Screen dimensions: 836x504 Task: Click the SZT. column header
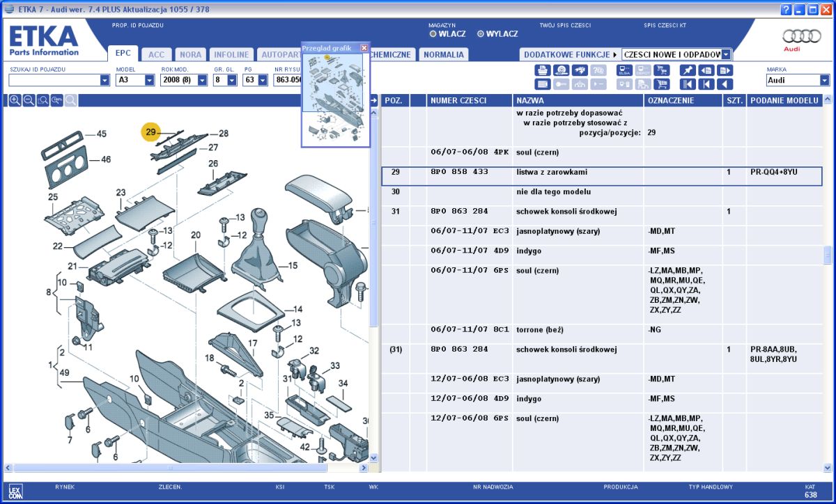pyautogui.click(x=734, y=100)
